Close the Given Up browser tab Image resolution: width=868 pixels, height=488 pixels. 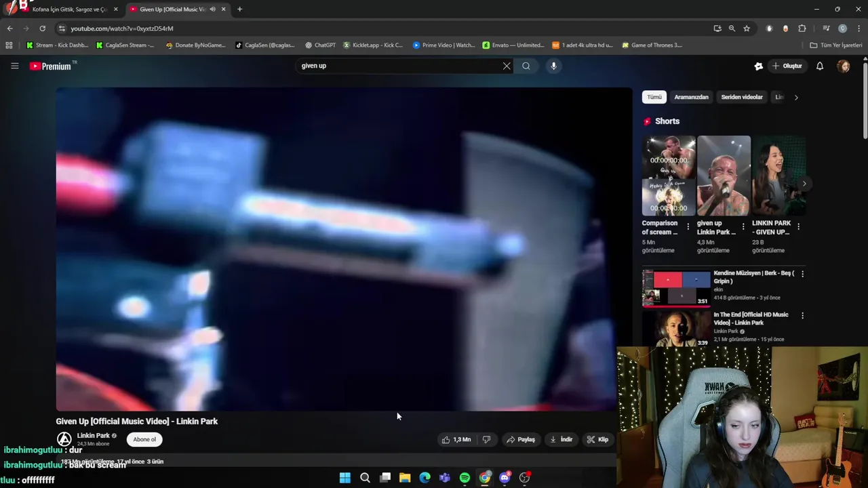tap(223, 9)
